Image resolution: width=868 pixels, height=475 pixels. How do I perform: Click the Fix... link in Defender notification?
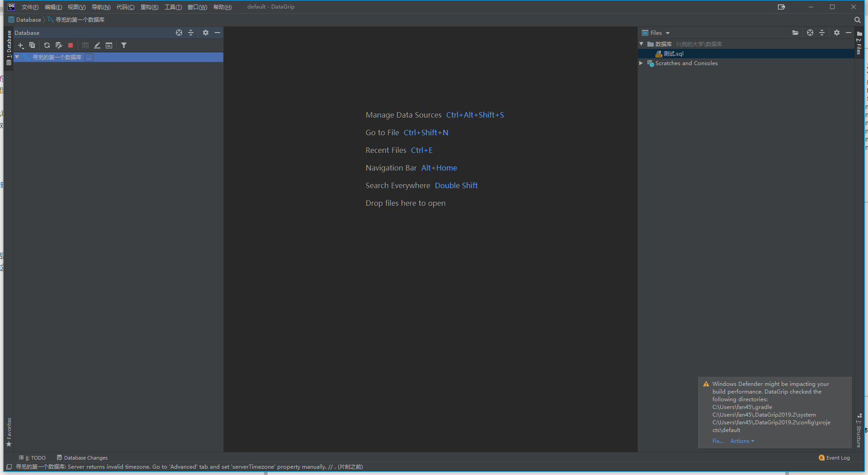[717, 441]
